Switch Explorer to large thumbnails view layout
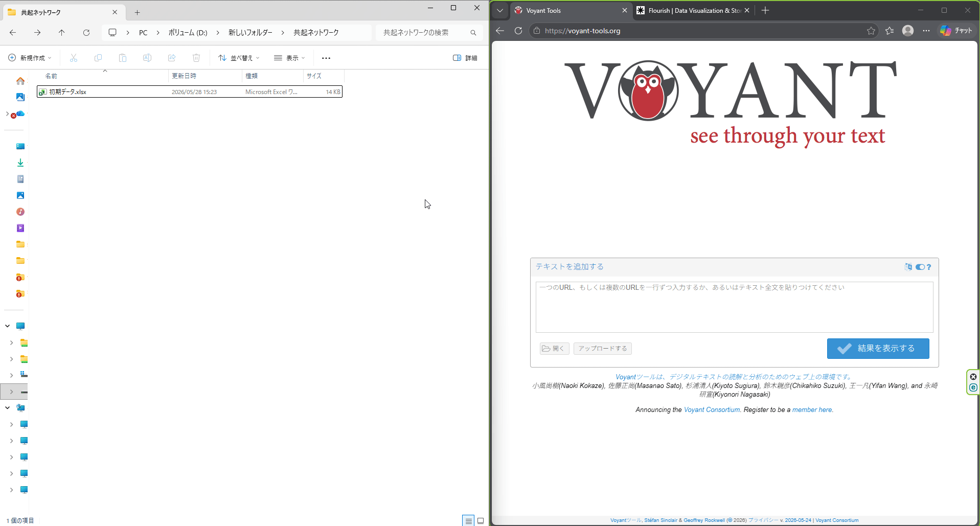The width and height of the screenshot is (980, 526). [x=481, y=521]
